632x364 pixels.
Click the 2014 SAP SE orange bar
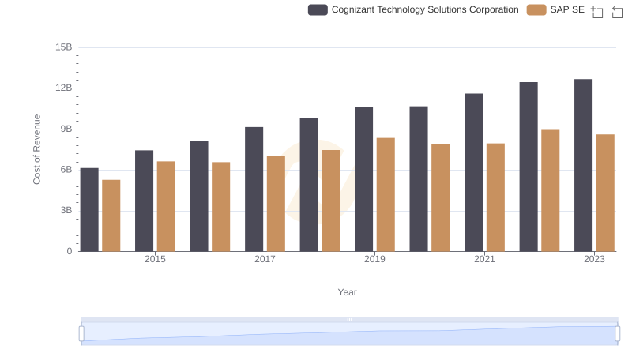point(111,216)
